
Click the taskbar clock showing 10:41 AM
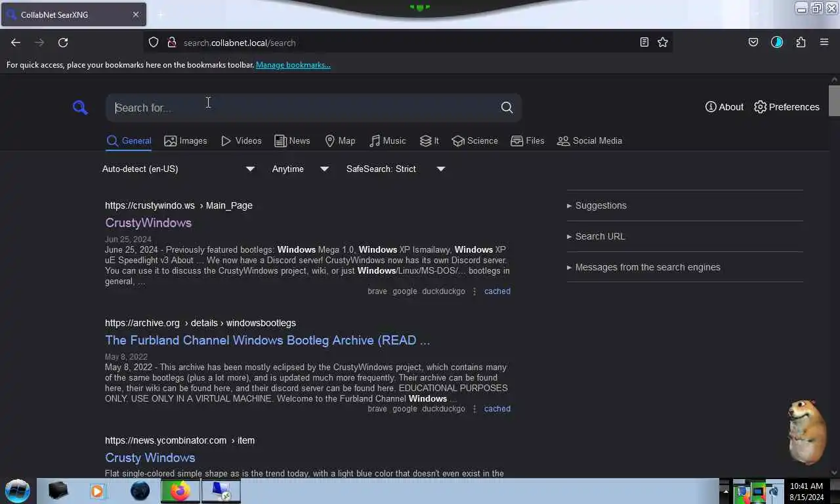coord(807,492)
